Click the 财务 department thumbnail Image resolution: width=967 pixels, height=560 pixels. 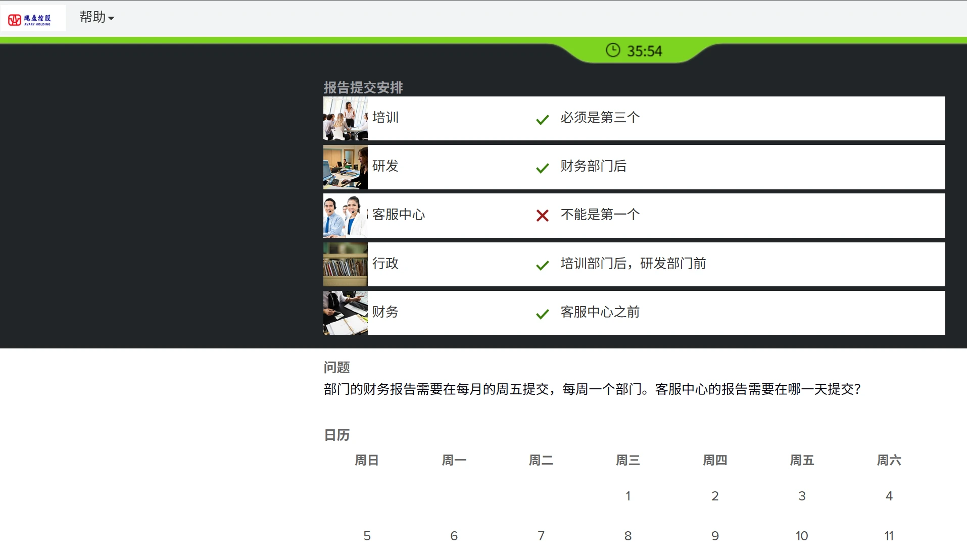(x=346, y=313)
